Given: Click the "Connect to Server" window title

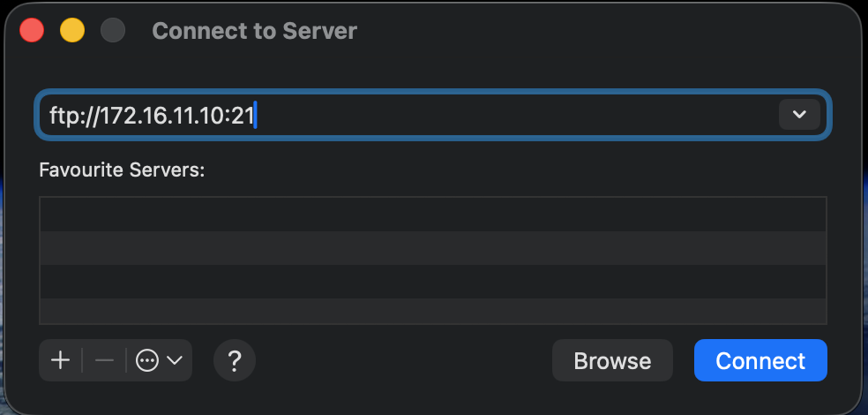Looking at the screenshot, I should click(254, 31).
